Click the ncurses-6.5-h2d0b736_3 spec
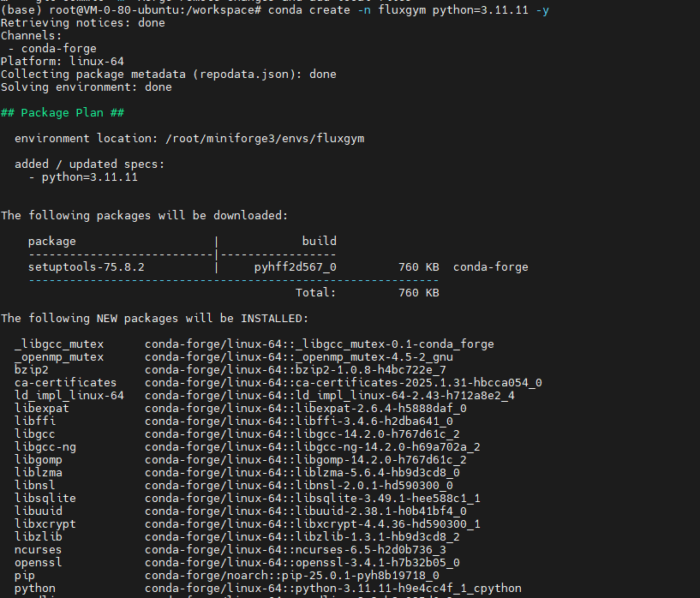 click(370, 549)
